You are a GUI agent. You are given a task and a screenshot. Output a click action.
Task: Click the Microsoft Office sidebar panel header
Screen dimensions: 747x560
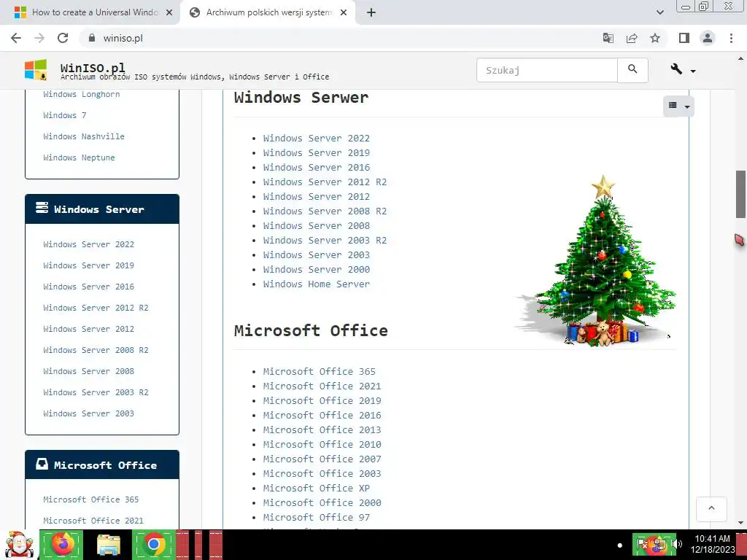(102, 464)
